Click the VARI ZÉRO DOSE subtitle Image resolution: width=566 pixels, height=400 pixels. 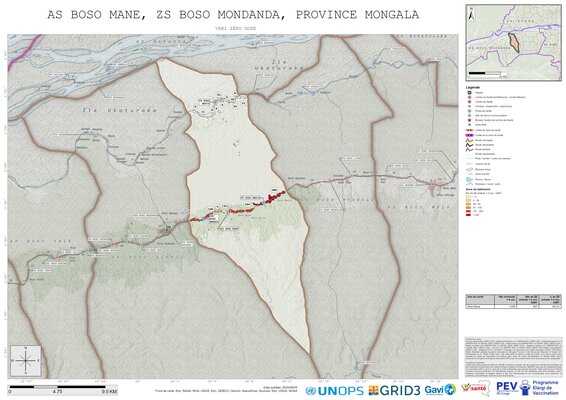pos(235,28)
